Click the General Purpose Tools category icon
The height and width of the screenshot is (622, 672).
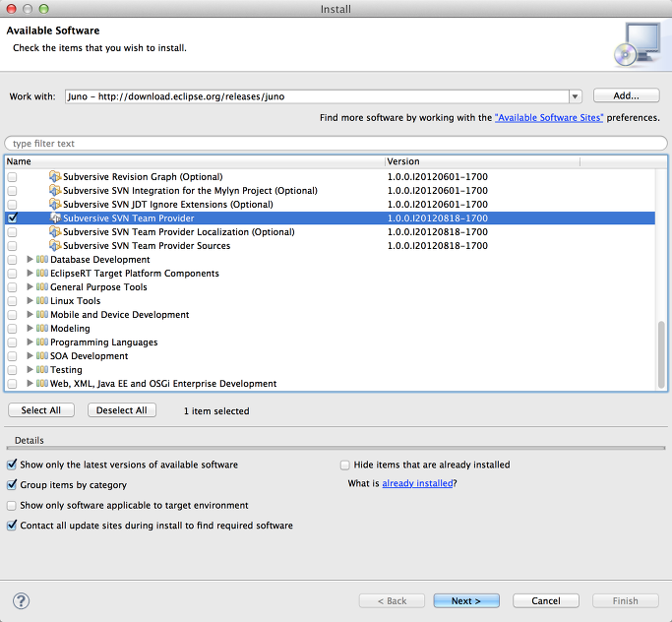point(42,286)
